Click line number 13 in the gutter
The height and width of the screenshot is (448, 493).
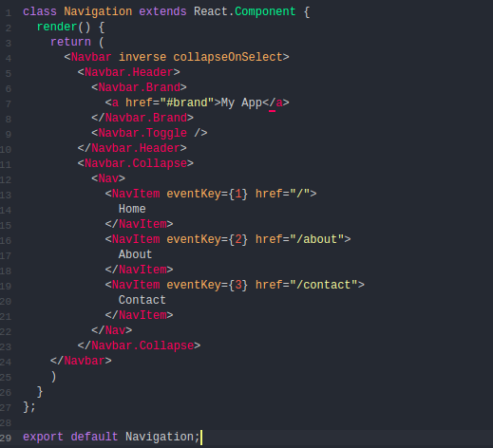click(6, 196)
